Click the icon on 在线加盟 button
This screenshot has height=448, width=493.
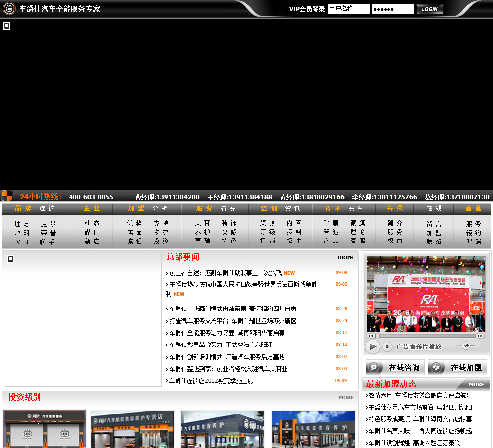[436, 367]
